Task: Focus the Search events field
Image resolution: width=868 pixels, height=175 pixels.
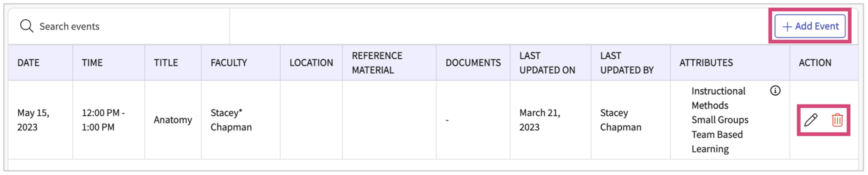Action: point(119,26)
